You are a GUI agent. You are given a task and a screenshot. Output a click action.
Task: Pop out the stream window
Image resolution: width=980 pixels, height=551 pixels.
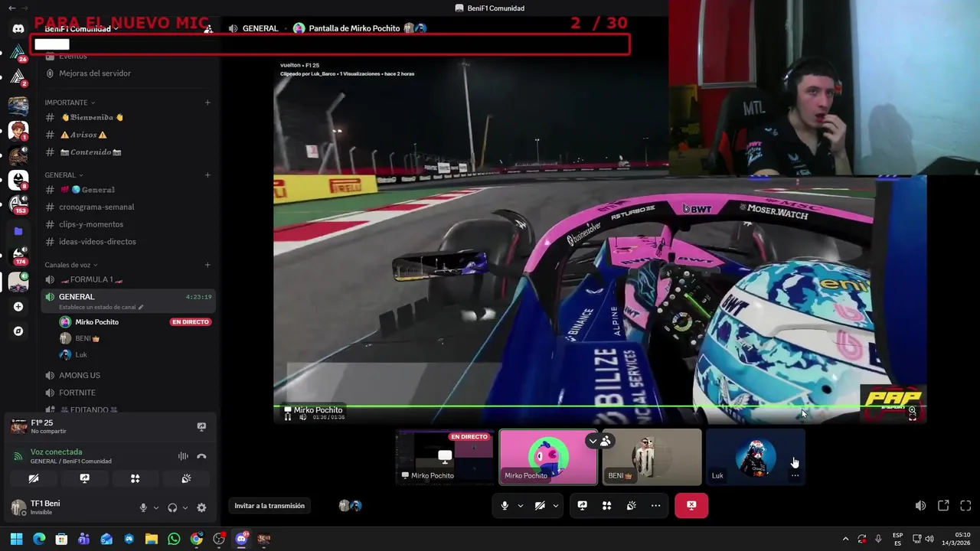pyautogui.click(x=943, y=506)
